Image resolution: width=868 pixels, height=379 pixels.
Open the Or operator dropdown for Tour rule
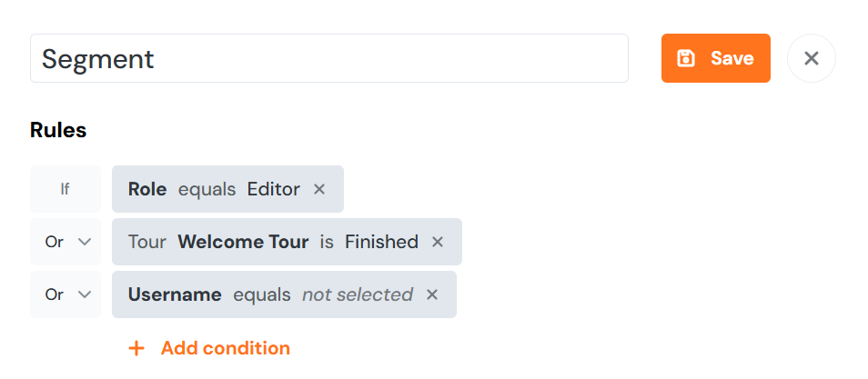(69, 242)
